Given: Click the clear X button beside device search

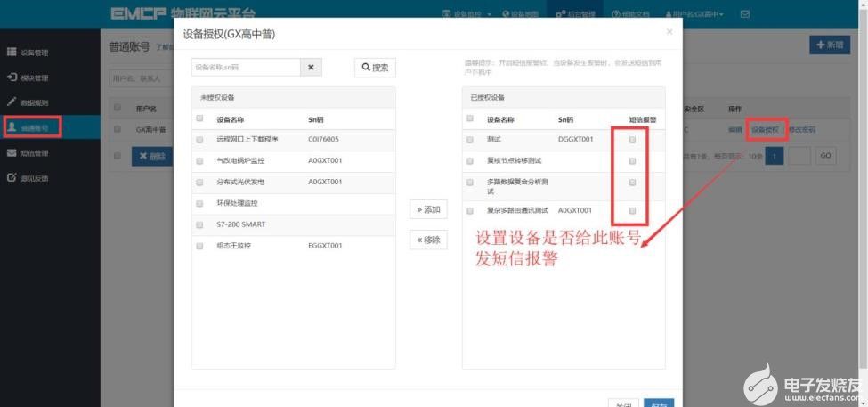Looking at the screenshot, I should tap(311, 68).
